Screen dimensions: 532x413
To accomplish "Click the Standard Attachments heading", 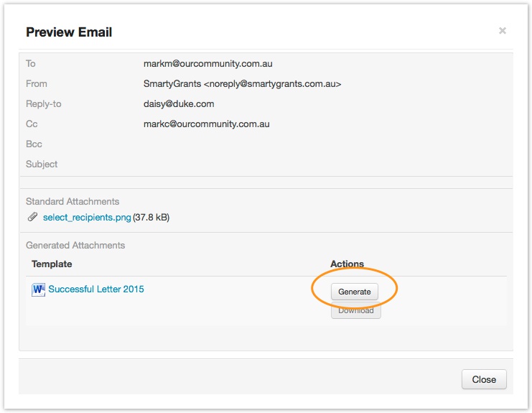I will pos(73,202).
